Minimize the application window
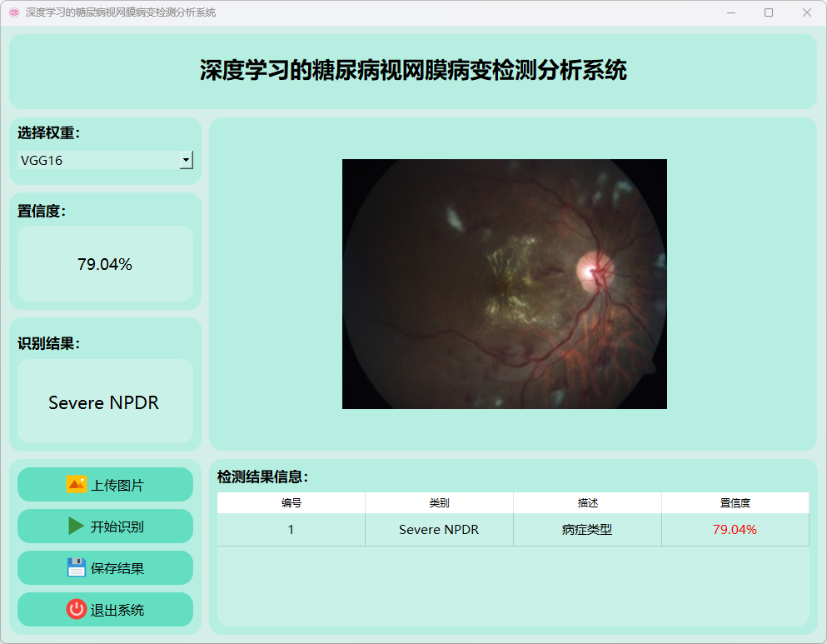 click(730, 12)
